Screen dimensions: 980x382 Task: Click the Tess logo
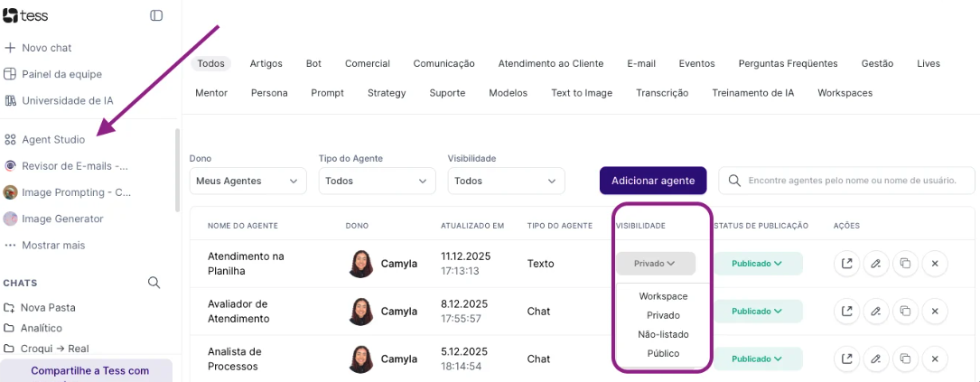coord(25,15)
